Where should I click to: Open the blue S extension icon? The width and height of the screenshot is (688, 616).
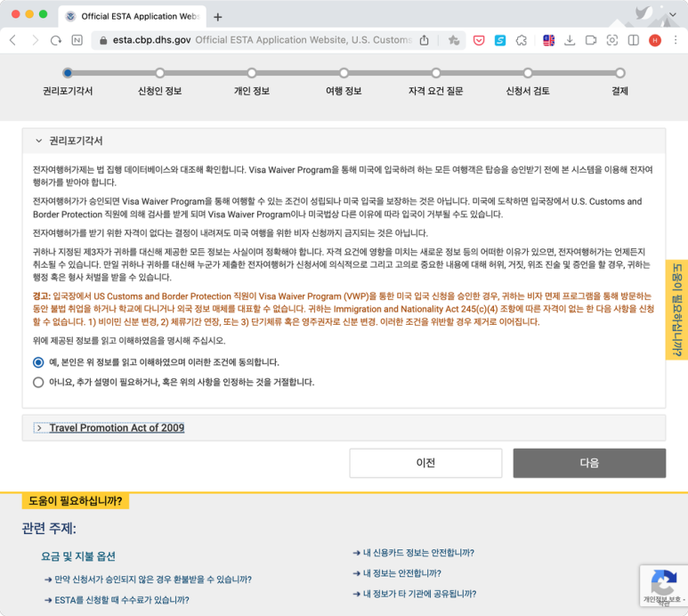coord(500,40)
